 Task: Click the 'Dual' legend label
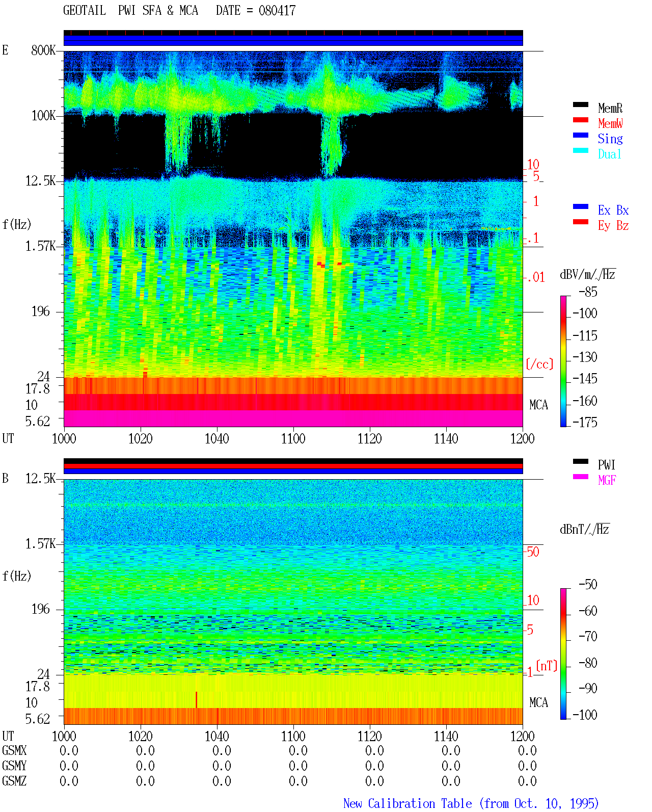(610, 154)
